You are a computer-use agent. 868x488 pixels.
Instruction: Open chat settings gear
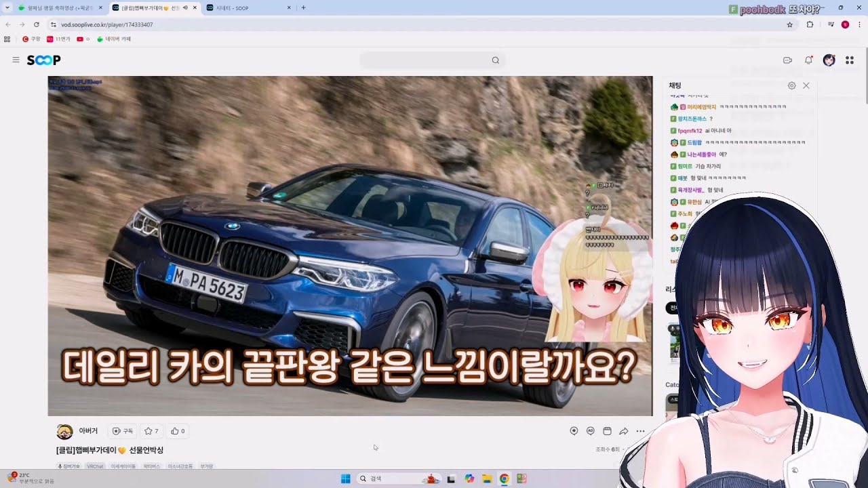791,86
